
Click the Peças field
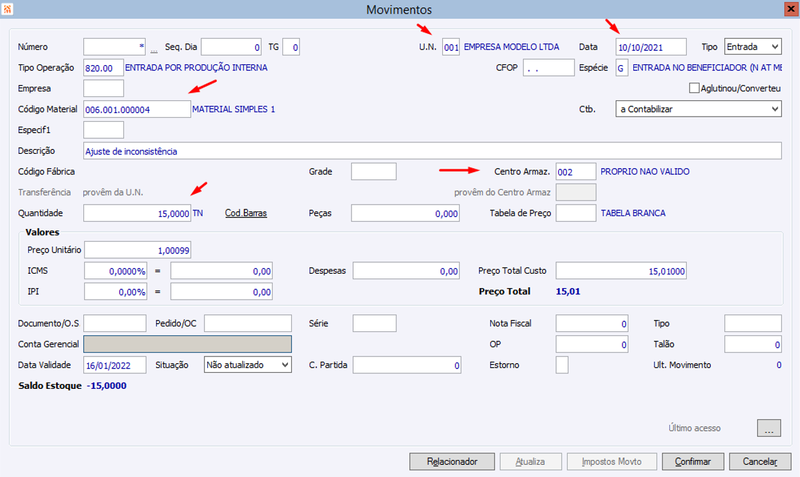(405, 213)
